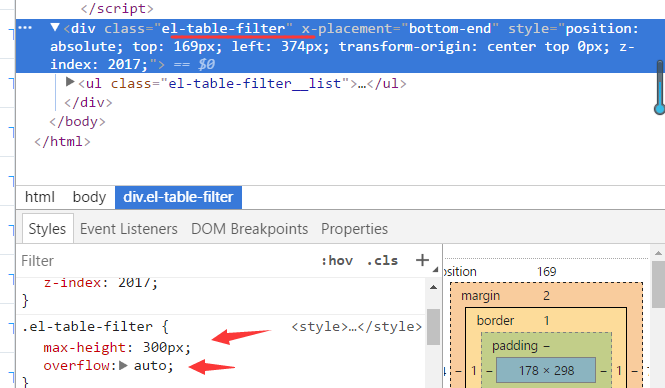This screenshot has height=388, width=665.
Task: Click the z-index: 2017 declaration in styles
Action: 101,283
